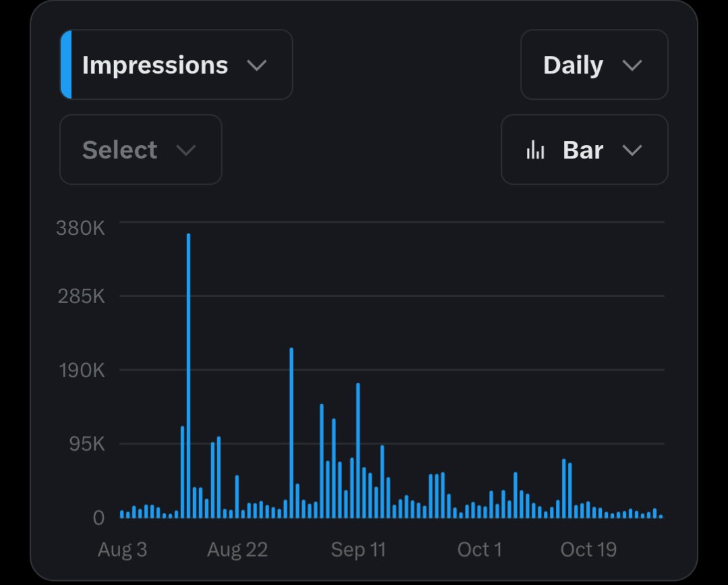The image size is (728, 585).
Task: Click the blue color indicator on Impressions
Action: tap(66, 65)
